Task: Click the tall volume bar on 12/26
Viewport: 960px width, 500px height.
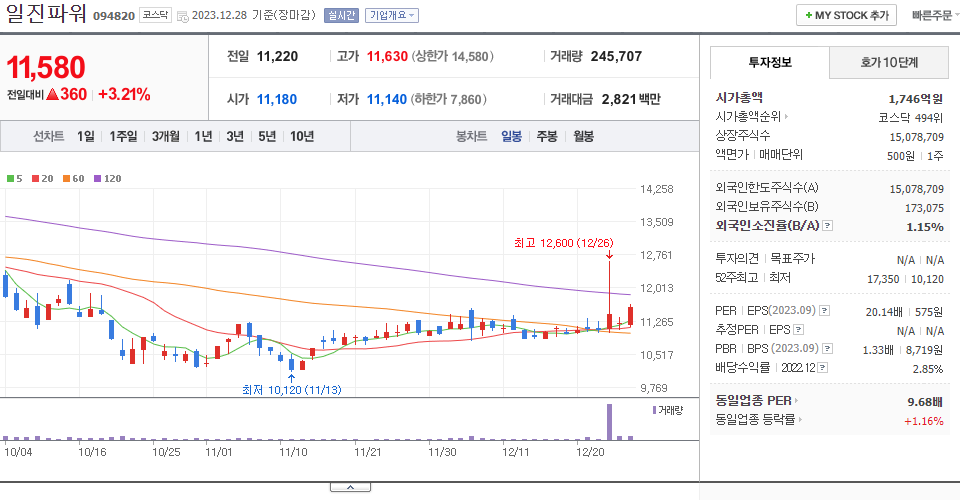Action: pos(609,422)
